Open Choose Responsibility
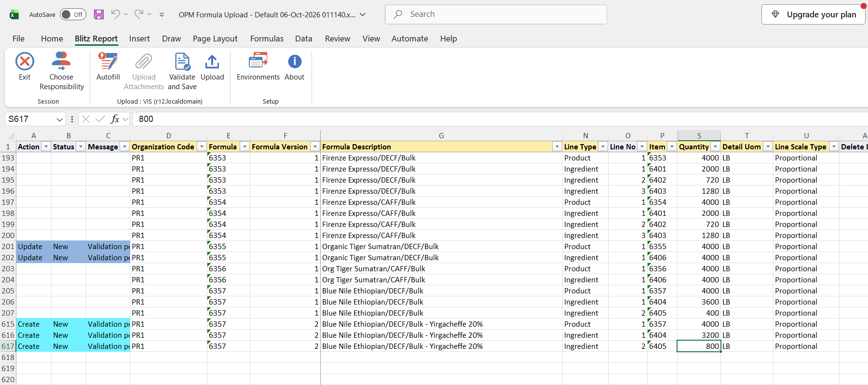 pos(61,71)
